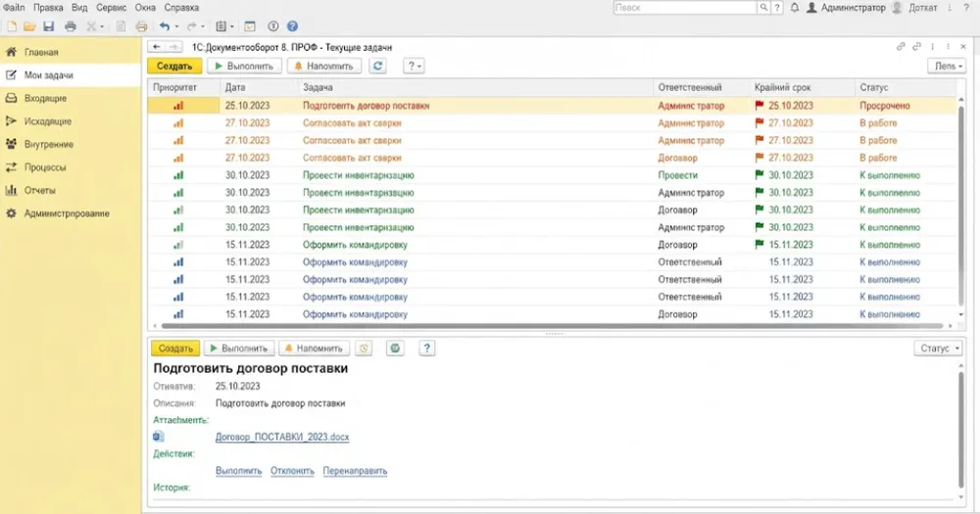Open the undo history dropdown arrow
The height and width of the screenshot is (514, 980).
(176, 26)
